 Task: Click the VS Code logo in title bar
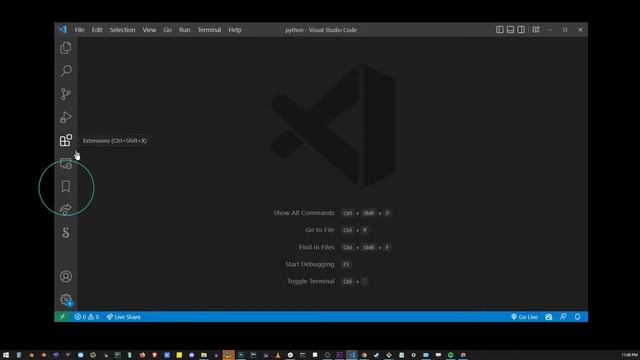pos(62,29)
